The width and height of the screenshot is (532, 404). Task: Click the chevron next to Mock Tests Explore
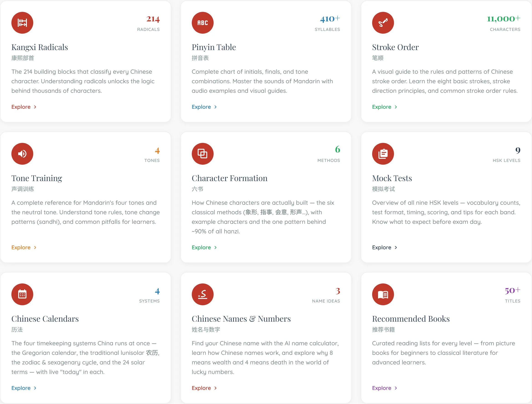coord(396,247)
